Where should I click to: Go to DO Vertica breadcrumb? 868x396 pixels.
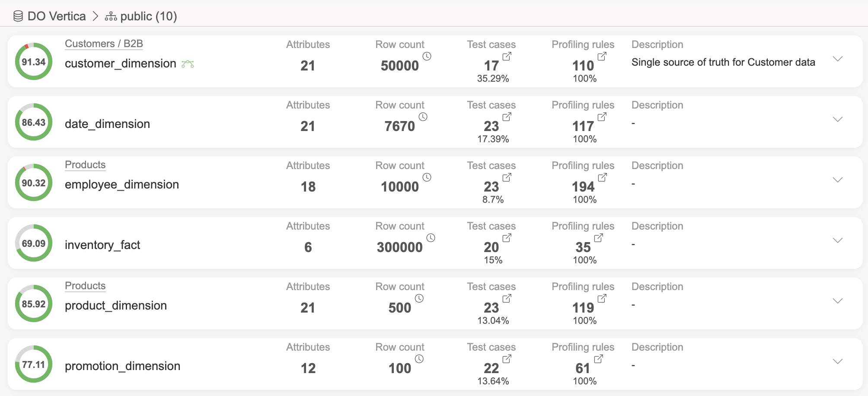point(57,16)
